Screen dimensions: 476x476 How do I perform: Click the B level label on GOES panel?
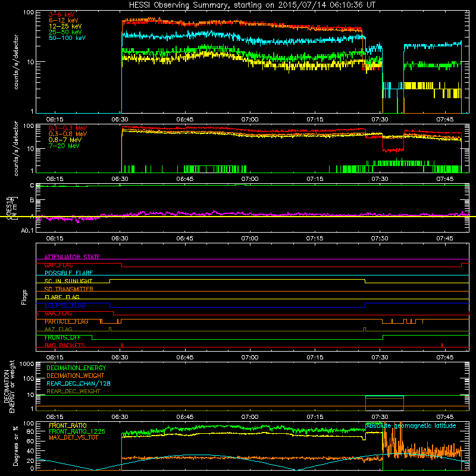tap(32, 200)
